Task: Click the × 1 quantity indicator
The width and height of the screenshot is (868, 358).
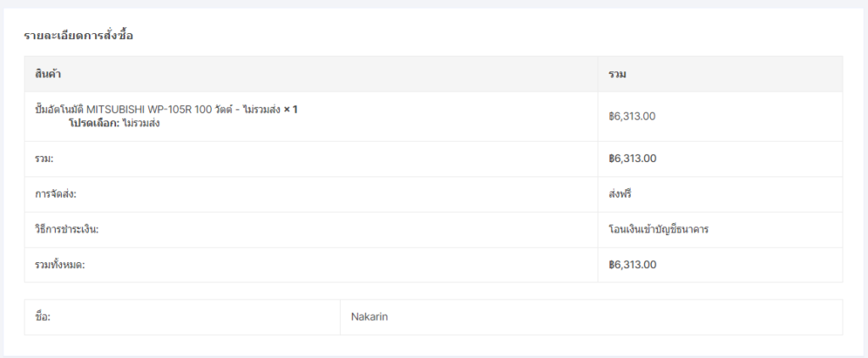Action: click(290, 109)
